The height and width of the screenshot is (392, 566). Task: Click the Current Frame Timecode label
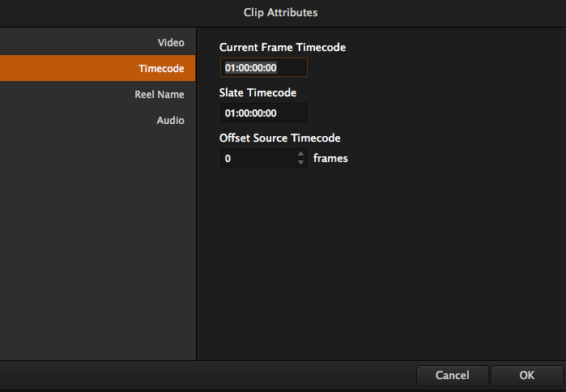pyautogui.click(x=282, y=48)
